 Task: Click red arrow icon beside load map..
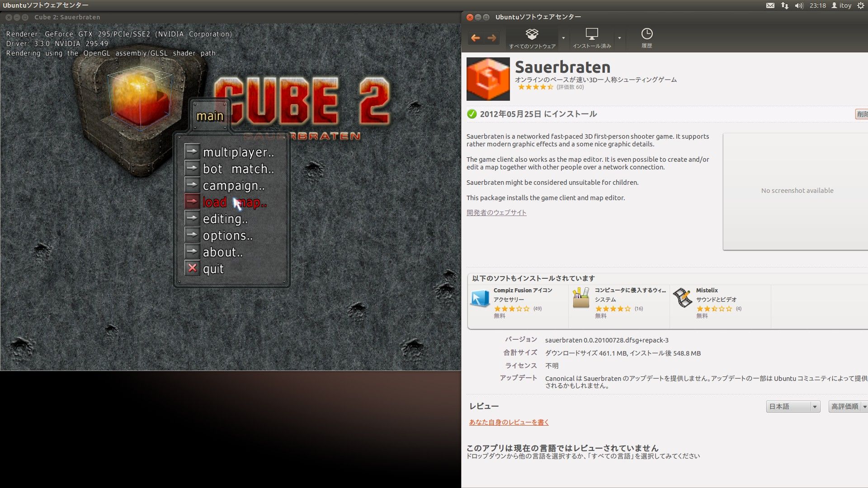(192, 201)
